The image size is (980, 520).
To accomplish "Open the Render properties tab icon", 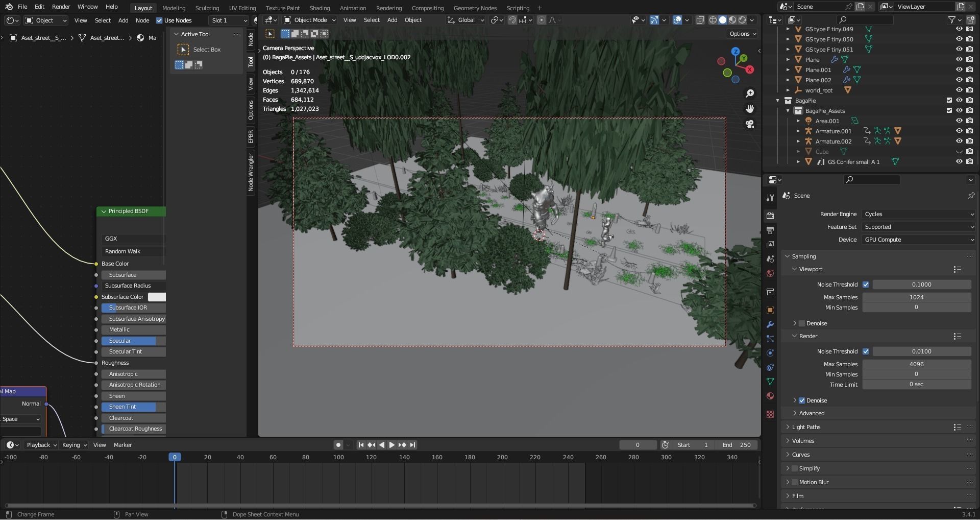I will pyautogui.click(x=770, y=216).
